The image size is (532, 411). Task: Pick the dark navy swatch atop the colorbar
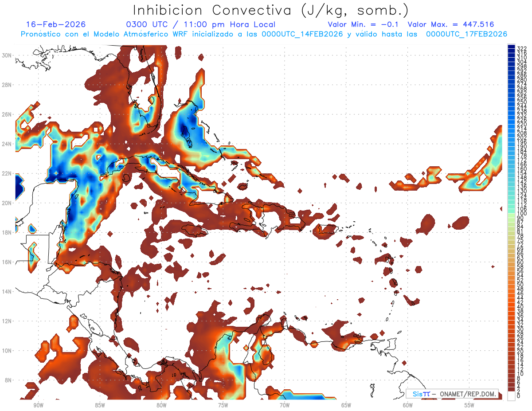point(511,47)
